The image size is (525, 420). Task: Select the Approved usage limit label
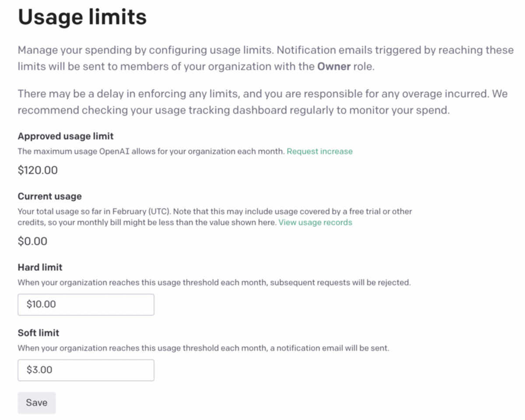(x=66, y=136)
